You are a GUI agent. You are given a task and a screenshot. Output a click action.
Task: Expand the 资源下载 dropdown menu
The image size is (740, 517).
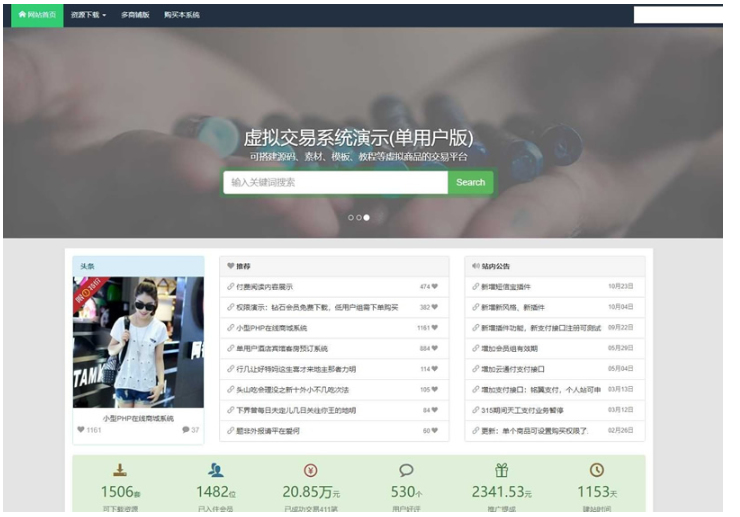(x=88, y=15)
